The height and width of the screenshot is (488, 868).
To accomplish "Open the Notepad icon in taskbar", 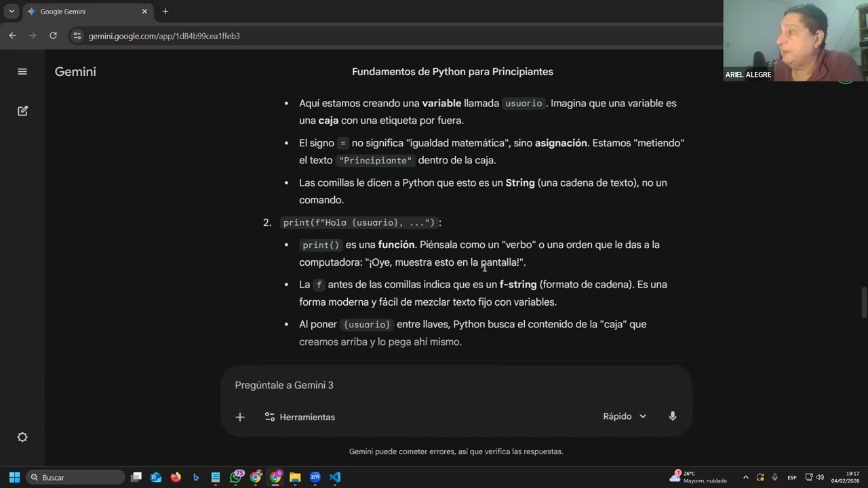I will pyautogui.click(x=216, y=477).
